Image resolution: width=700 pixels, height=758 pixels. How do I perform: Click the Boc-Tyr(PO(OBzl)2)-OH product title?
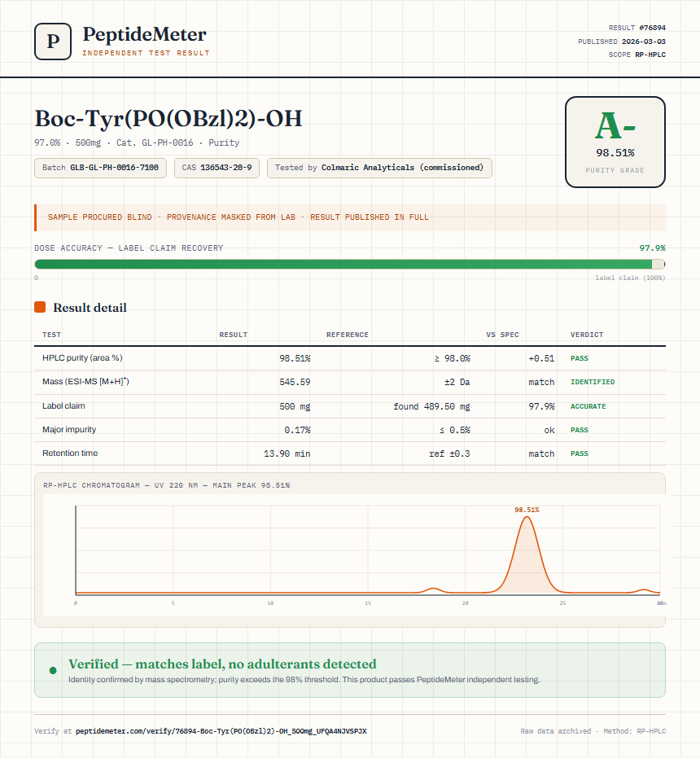coord(168,118)
